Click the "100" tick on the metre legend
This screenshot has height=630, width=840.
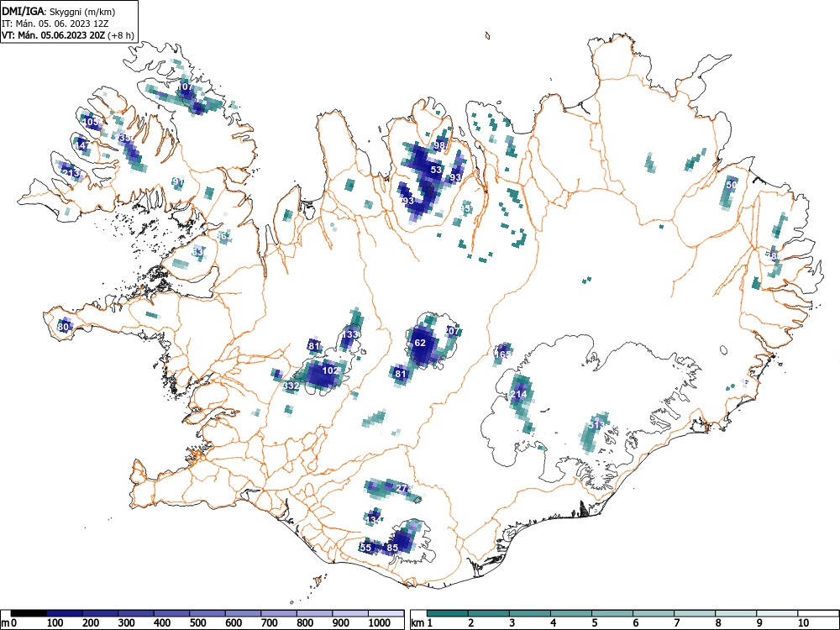(x=55, y=623)
